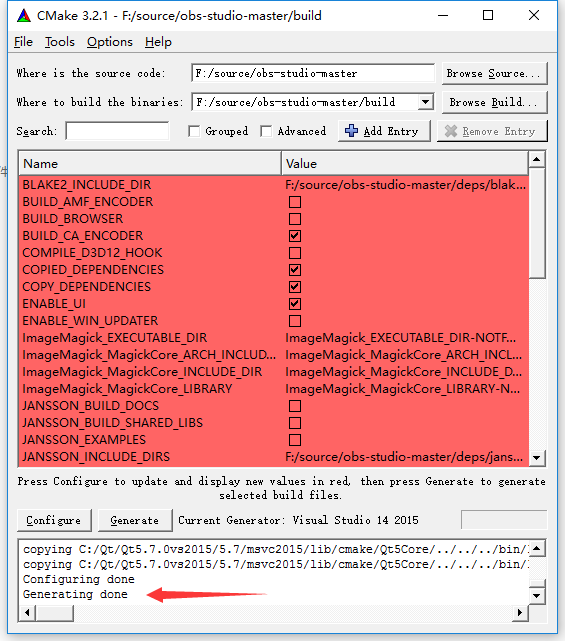The width and height of the screenshot is (565, 641).
Task: Uncheck COPIED_DEPENDENCIES option
Action: 295,270
